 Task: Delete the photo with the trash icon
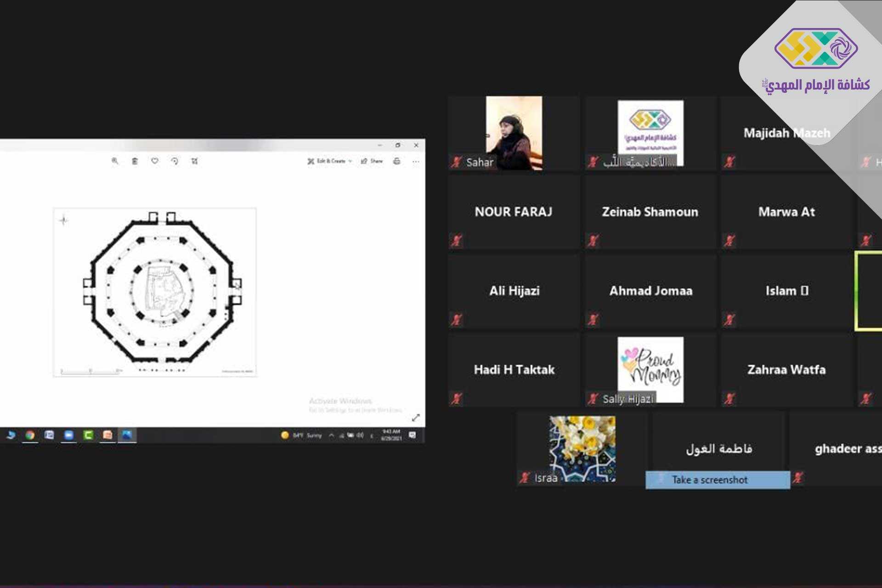135,161
